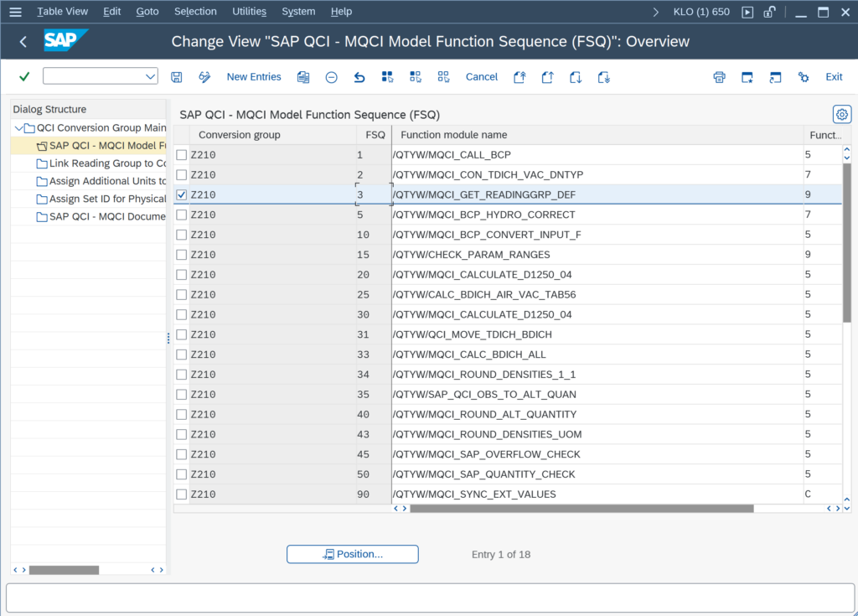
Task: Open the Table View menu
Action: [62, 12]
